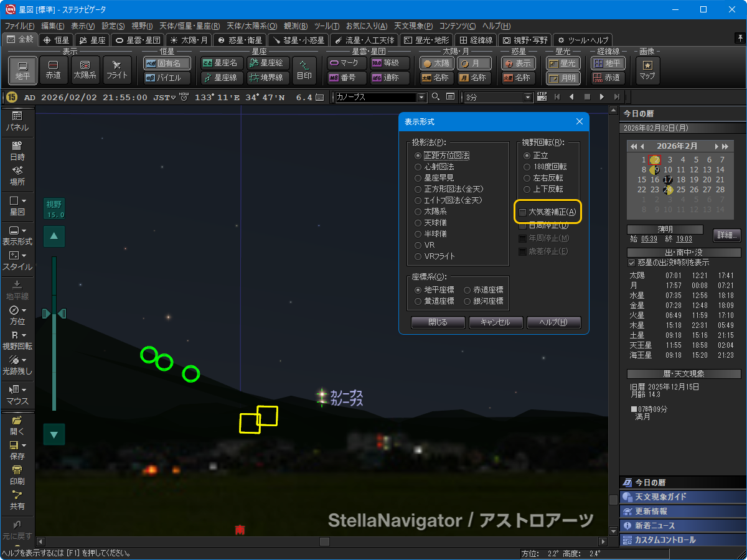Open the マップ image map icon
Image resolution: width=747 pixels, height=560 pixels.
tap(647, 70)
